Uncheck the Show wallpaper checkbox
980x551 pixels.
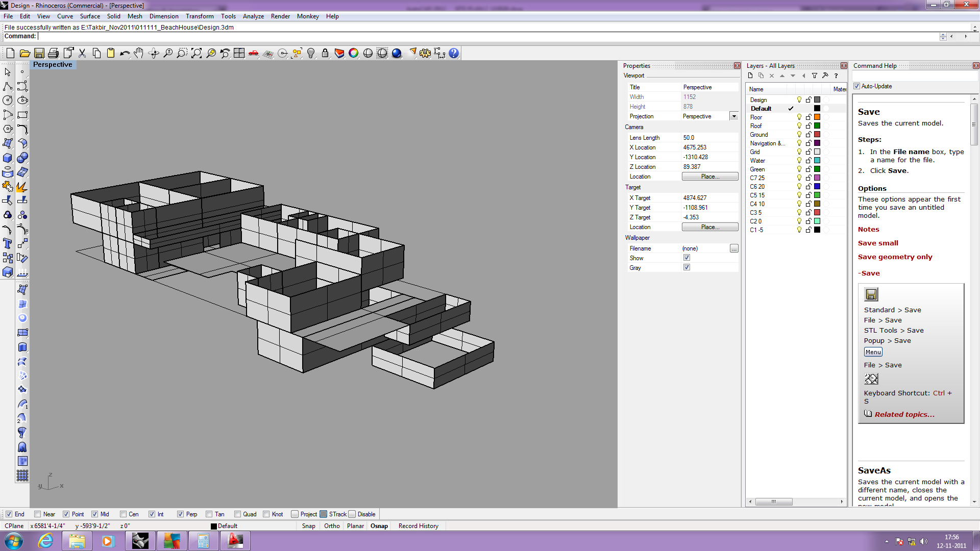tap(687, 258)
